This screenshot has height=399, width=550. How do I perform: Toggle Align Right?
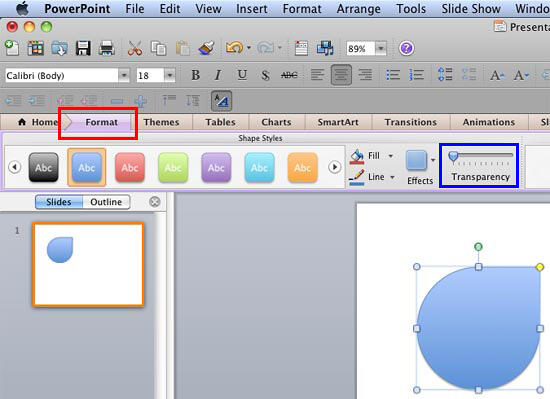365,75
